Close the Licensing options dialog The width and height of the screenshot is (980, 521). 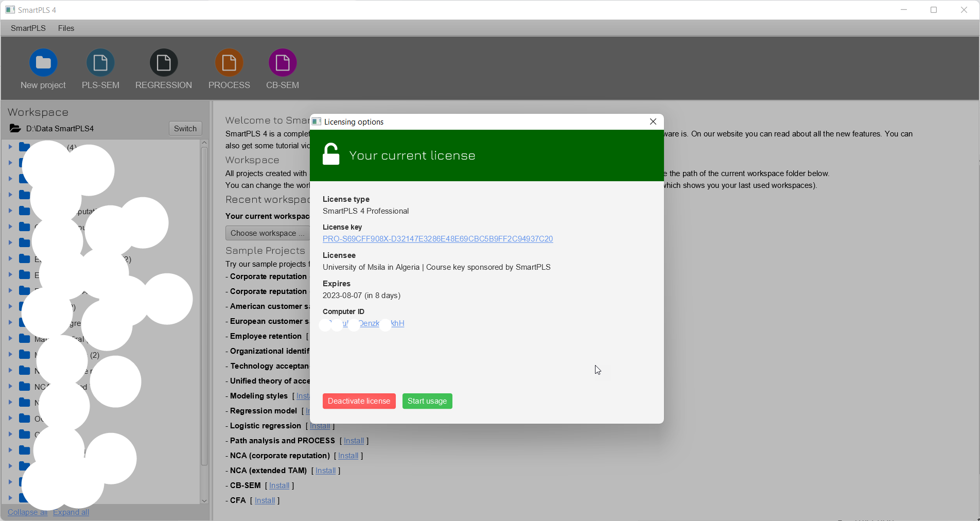(653, 121)
